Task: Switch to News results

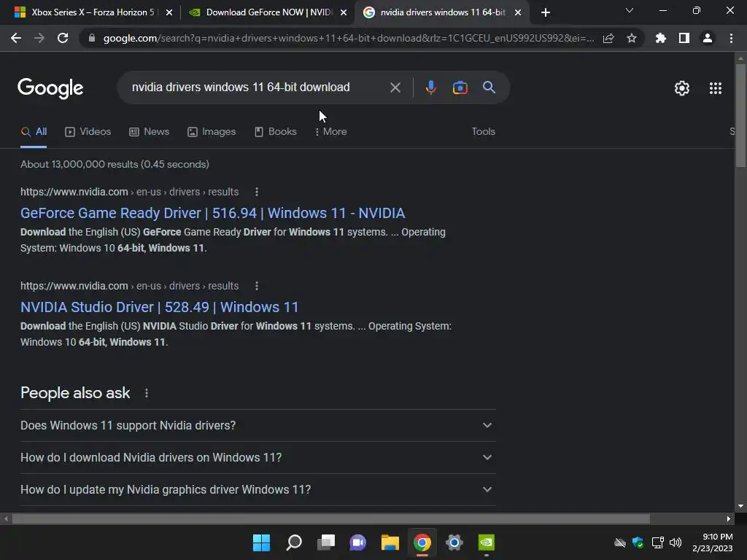Action: (149, 132)
